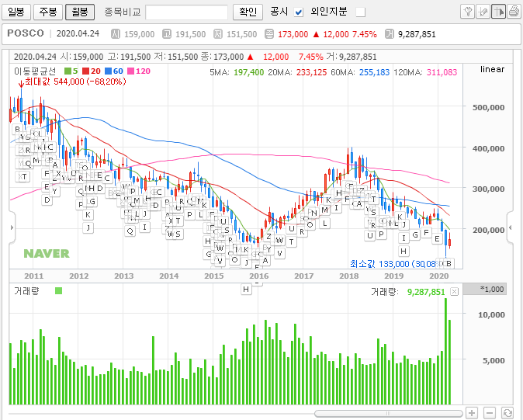Click the 500,000 price axis label
The height and width of the screenshot is (420, 523).
point(488,107)
